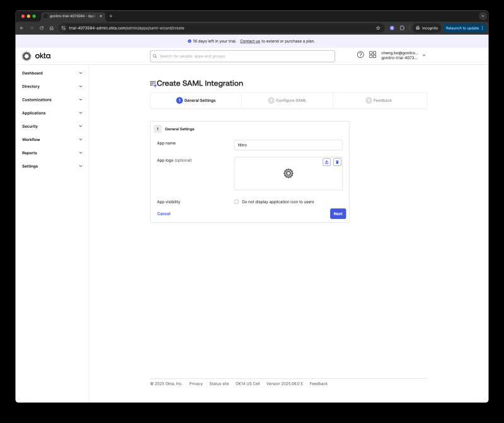This screenshot has height=423, width=504.
Task: View site info icon in address bar
Action: (64, 28)
